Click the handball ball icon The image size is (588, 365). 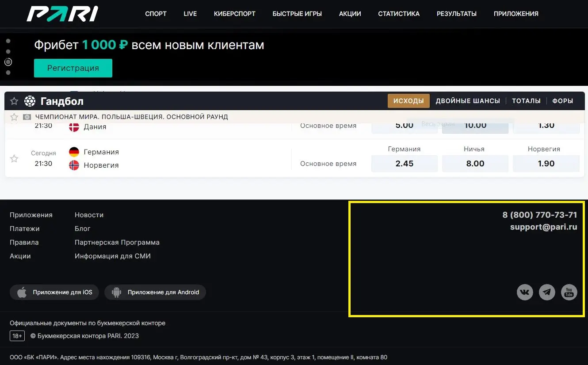[x=30, y=101]
